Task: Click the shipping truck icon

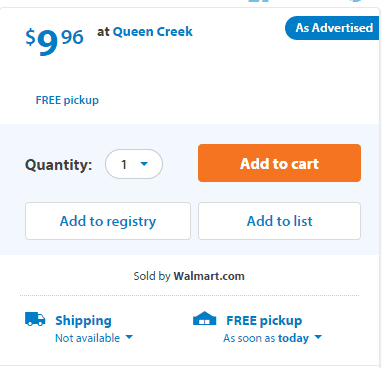Action: pyautogui.click(x=35, y=319)
